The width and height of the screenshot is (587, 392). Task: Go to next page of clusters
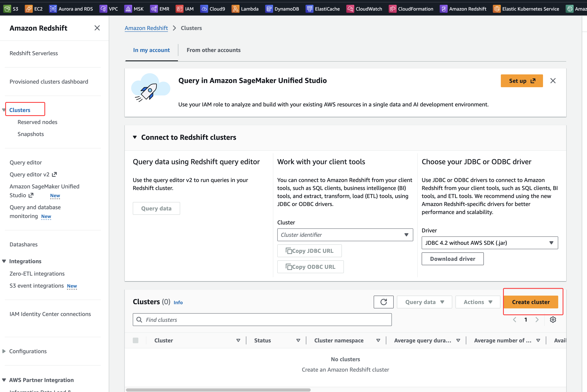pyautogui.click(x=537, y=320)
